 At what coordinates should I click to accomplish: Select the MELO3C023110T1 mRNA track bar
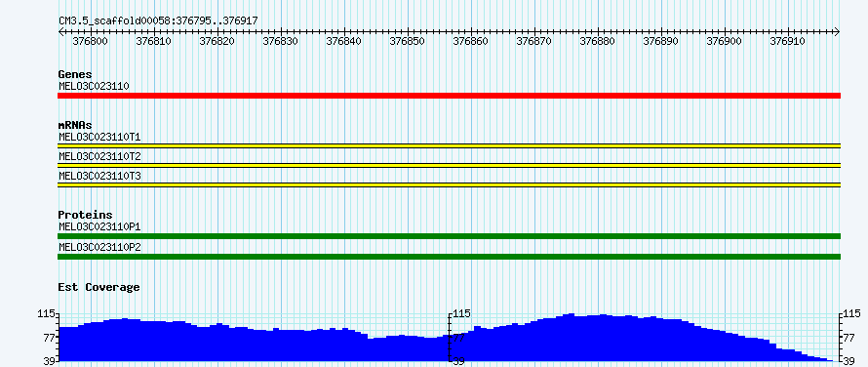tap(449, 145)
